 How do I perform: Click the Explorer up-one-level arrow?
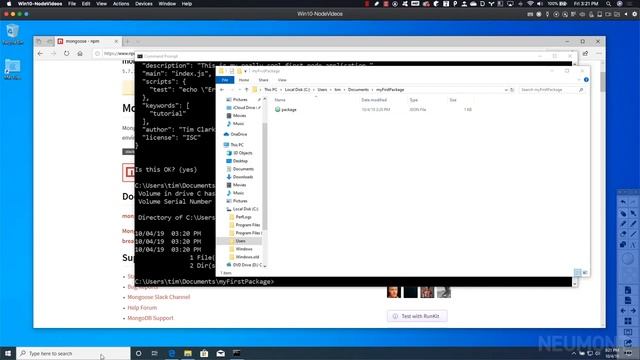click(x=246, y=90)
